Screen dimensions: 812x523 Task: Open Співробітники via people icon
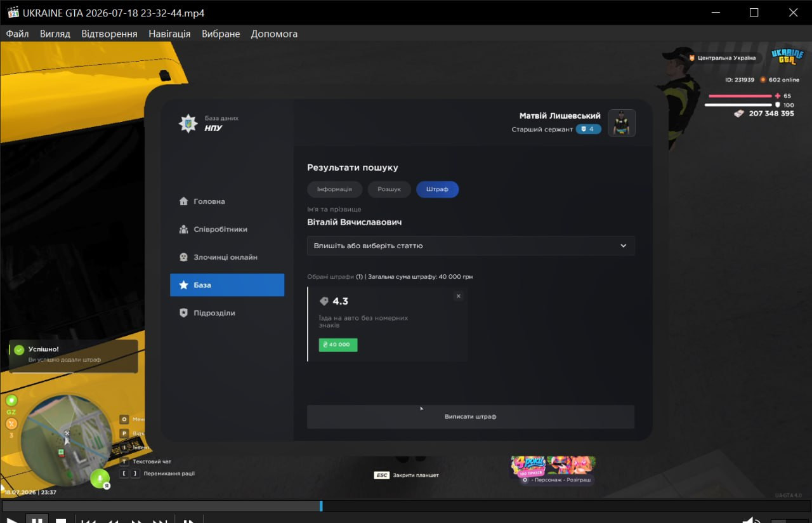[x=183, y=229]
